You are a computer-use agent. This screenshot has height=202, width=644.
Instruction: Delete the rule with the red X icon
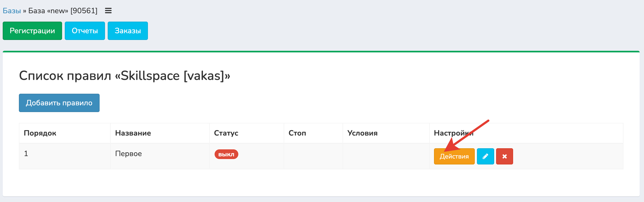[x=504, y=156]
